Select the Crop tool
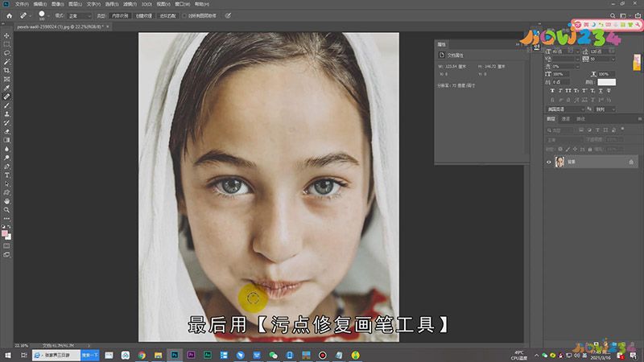This screenshot has width=644, height=362. click(x=6, y=71)
